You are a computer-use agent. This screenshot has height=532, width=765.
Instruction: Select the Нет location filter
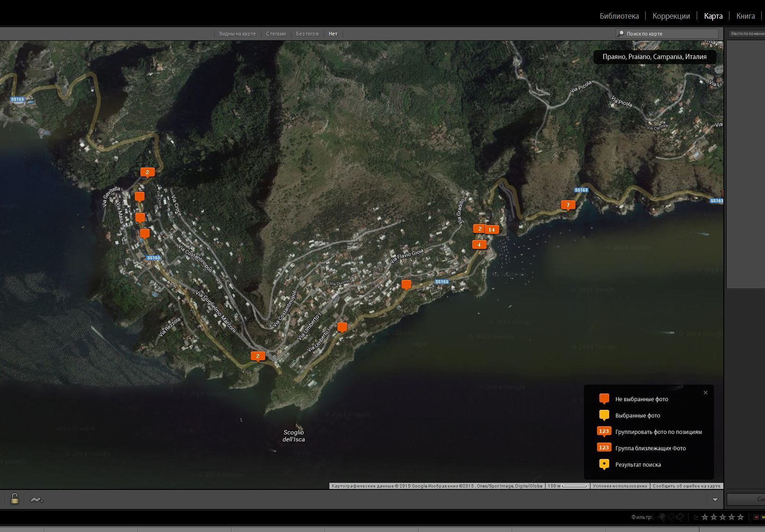pos(333,34)
